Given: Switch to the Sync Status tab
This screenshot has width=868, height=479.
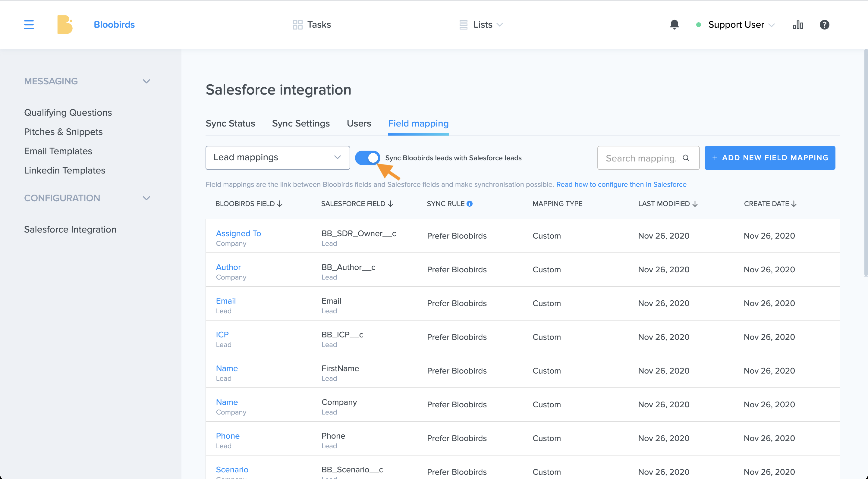Looking at the screenshot, I should point(230,123).
